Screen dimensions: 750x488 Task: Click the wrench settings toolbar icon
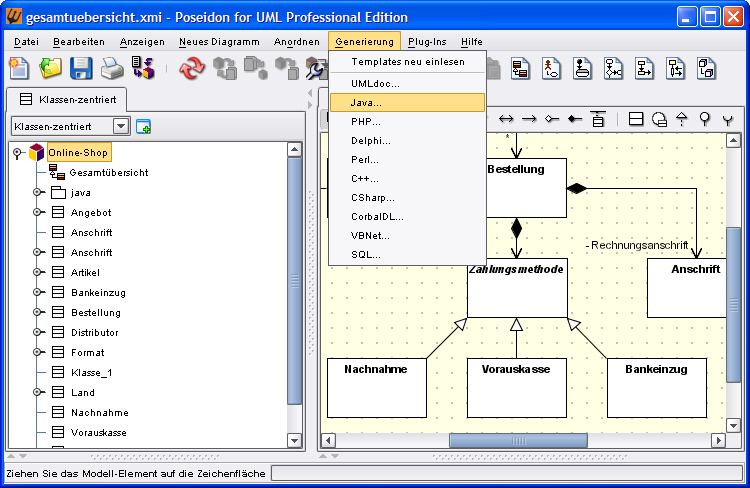point(316,68)
